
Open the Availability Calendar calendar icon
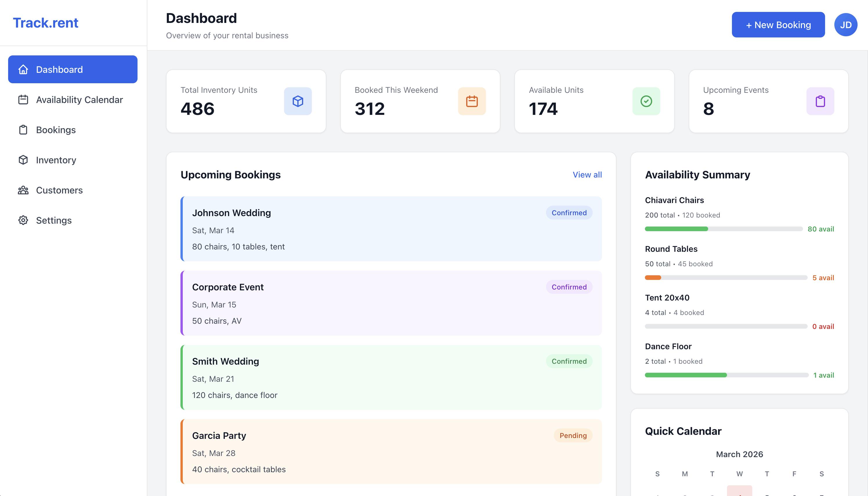coord(23,99)
